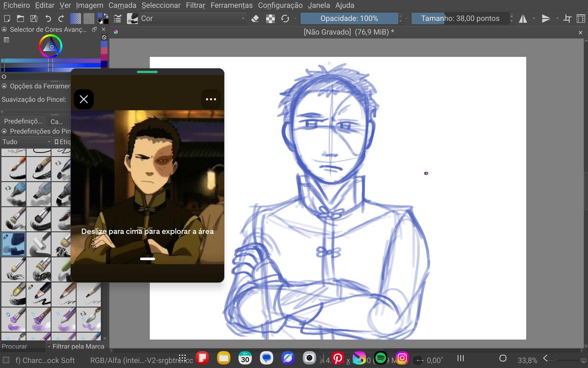The height and width of the screenshot is (368, 588).
Task: Open the workspace chooser icon
Action: click(x=581, y=19)
